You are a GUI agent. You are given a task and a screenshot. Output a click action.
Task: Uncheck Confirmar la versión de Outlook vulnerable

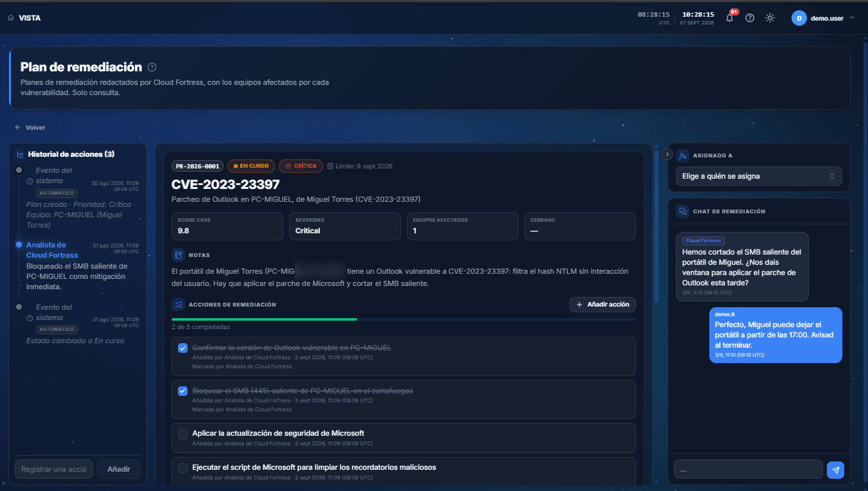point(182,348)
